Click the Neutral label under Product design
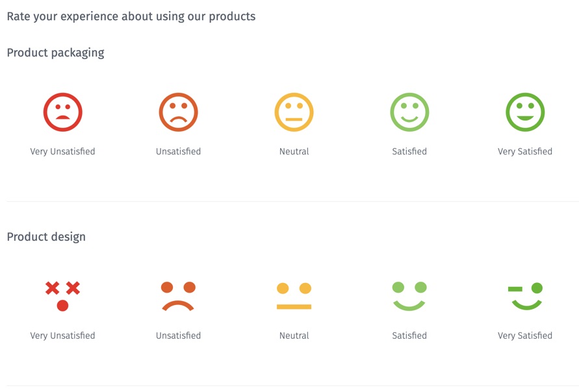This screenshot has width=579, height=392. point(294,336)
